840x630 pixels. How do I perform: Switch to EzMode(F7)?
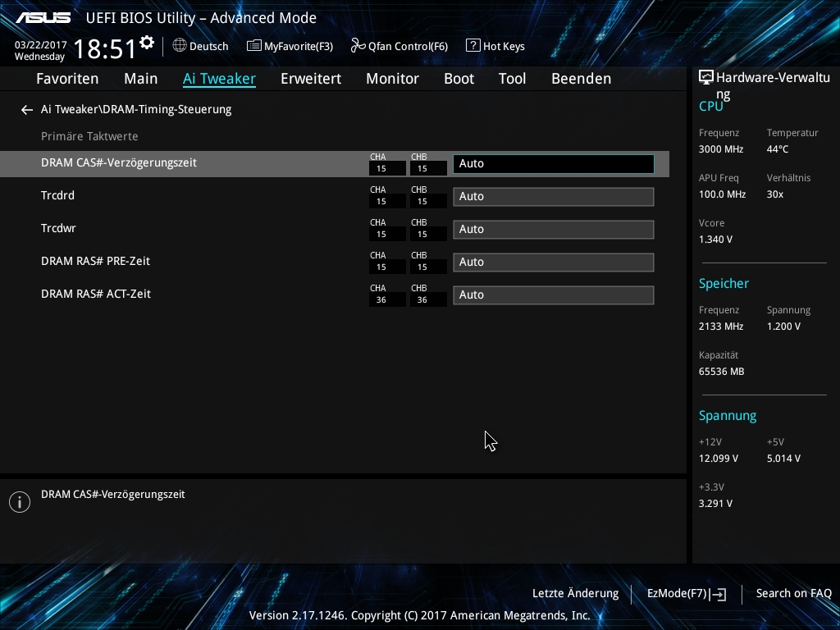tap(677, 594)
